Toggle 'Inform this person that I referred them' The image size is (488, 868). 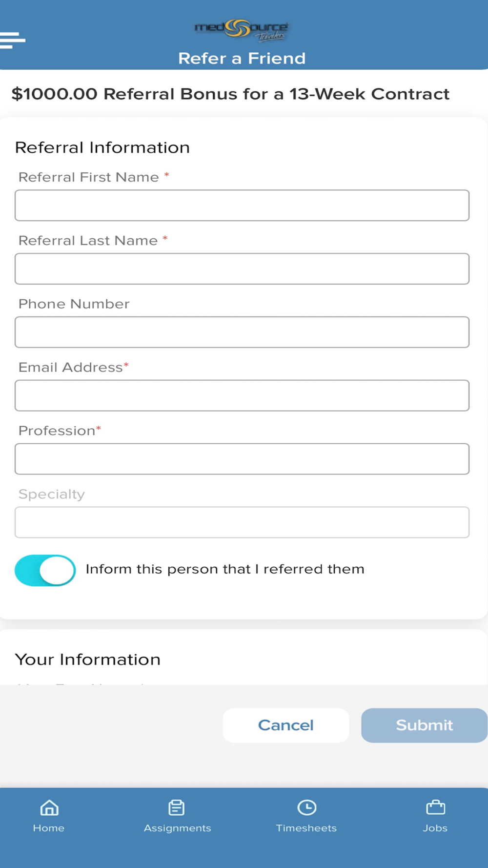[x=45, y=570]
